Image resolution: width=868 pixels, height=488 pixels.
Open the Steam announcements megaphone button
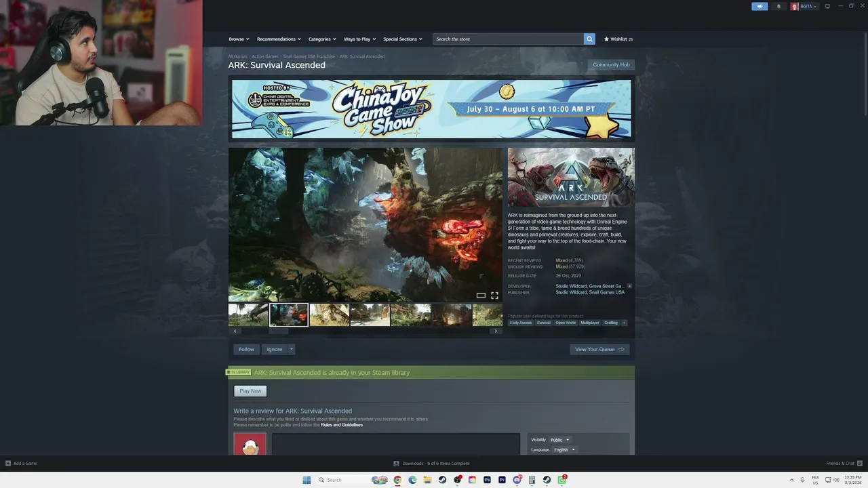coord(759,6)
